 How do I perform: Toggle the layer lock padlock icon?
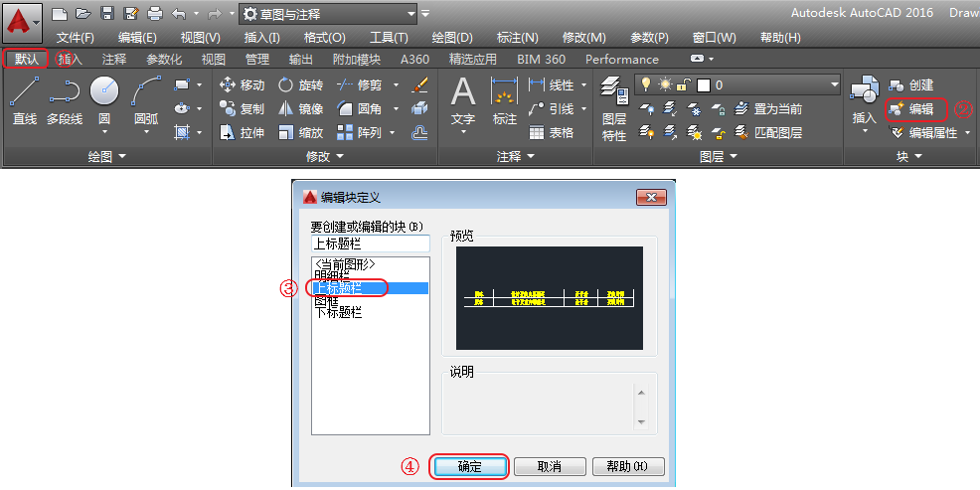686,84
